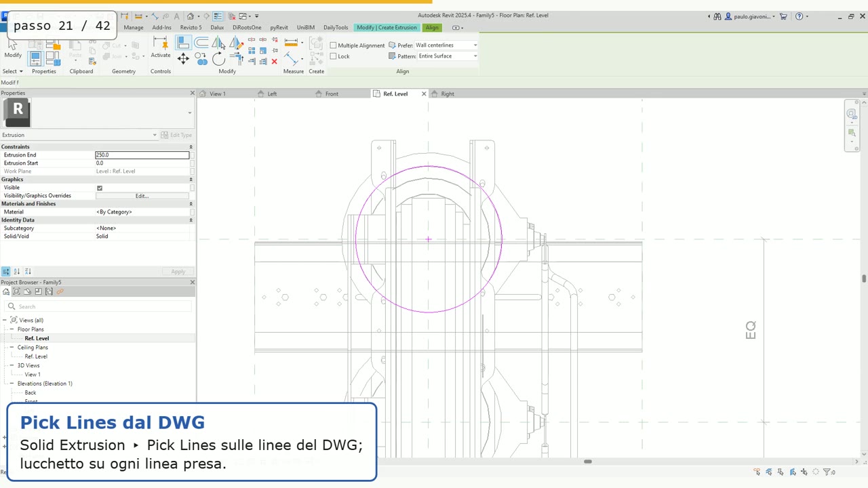868x488 pixels.
Task: Click the red Delete X icon
Action: coord(274,61)
